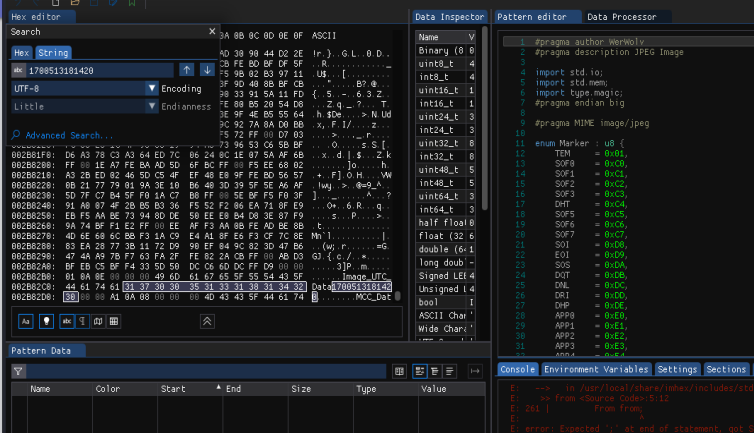
Task: Select the Pattern Data tab
Action: tap(47, 351)
